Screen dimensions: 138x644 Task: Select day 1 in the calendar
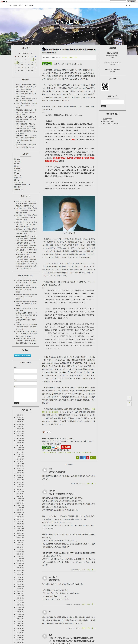coord(32,59)
